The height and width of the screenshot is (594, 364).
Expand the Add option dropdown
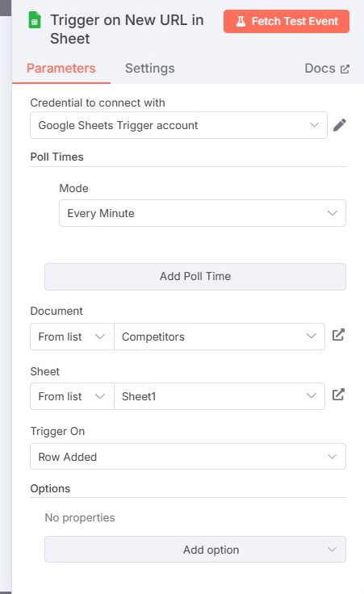tap(195, 550)
